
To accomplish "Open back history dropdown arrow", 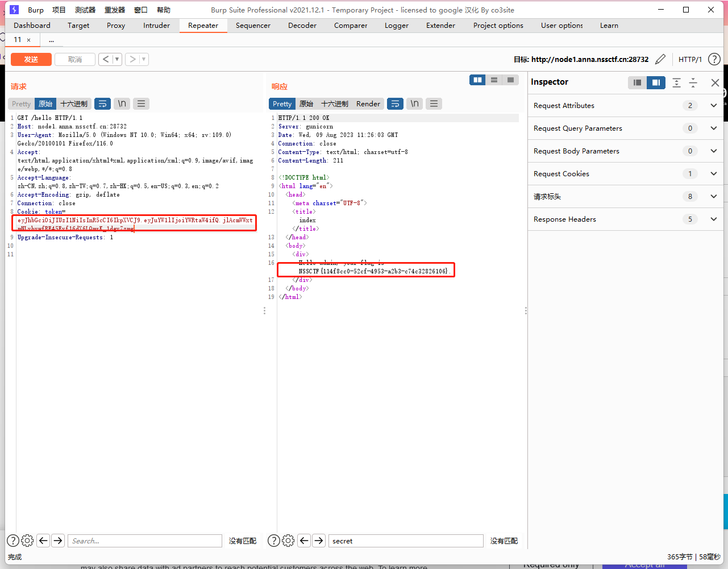I will click(x=117, y=59).
